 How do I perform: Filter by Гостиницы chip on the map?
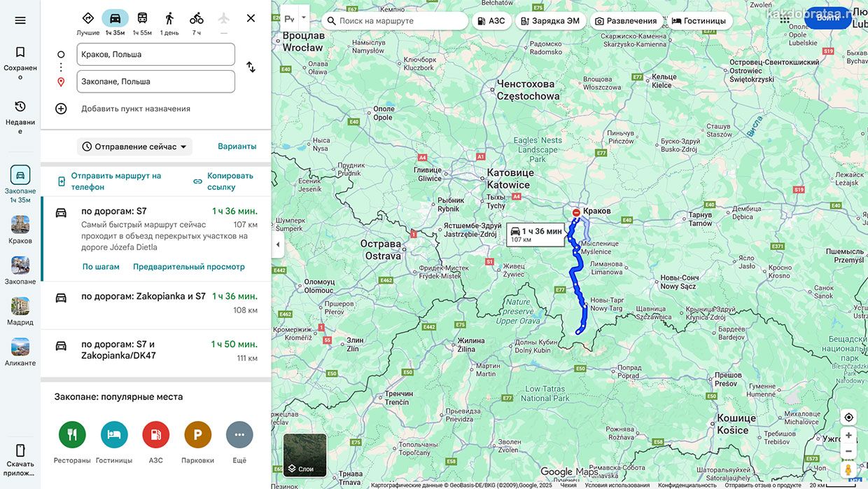point(699,21)
